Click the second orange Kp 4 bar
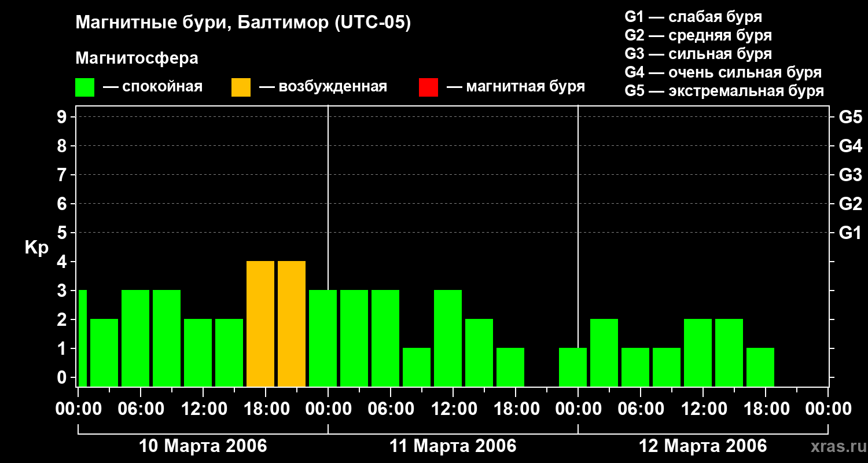868x463 pixels. point(292,324)
